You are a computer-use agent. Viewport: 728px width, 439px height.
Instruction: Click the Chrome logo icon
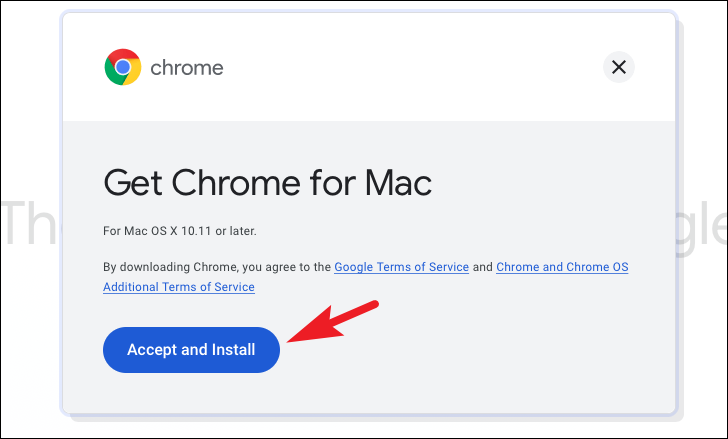[123, 67]
